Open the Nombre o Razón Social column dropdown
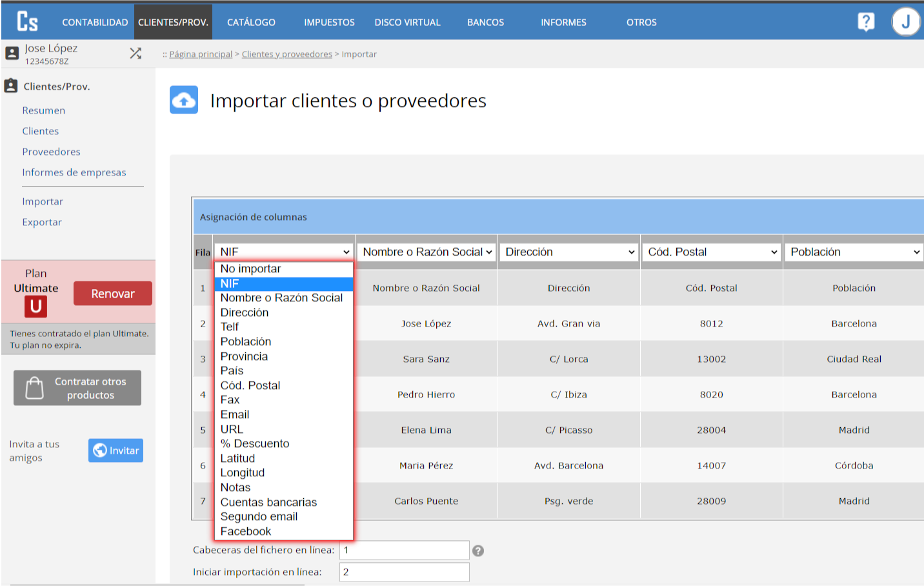This screenshot has height=586, width=924. click(427, 252)
